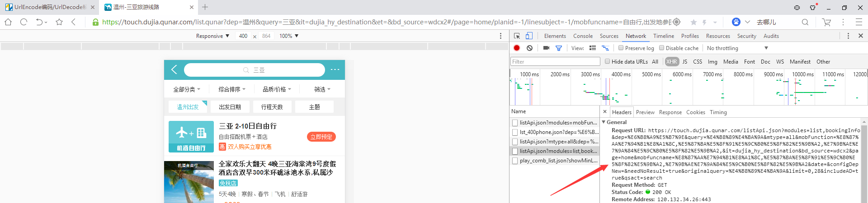Click the undo back-arrow icon in toolbar
The image size is (868, 203).
point(39,22)
